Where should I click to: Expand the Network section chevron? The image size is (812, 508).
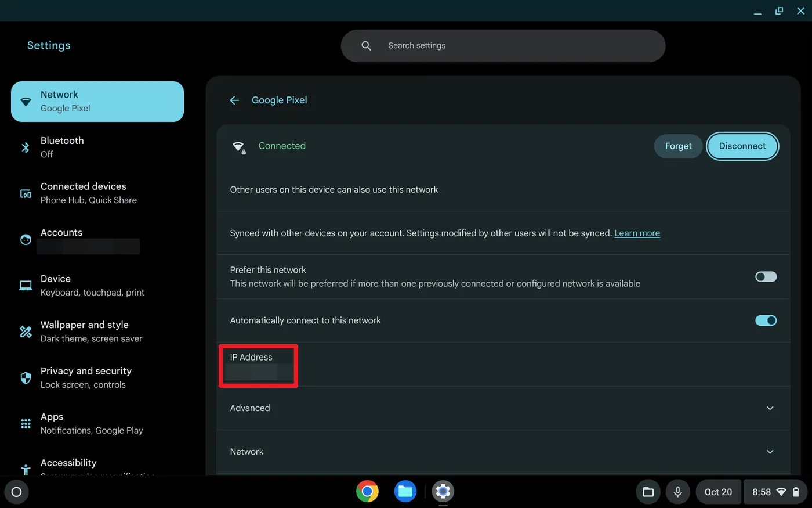(x=770, y=452)
